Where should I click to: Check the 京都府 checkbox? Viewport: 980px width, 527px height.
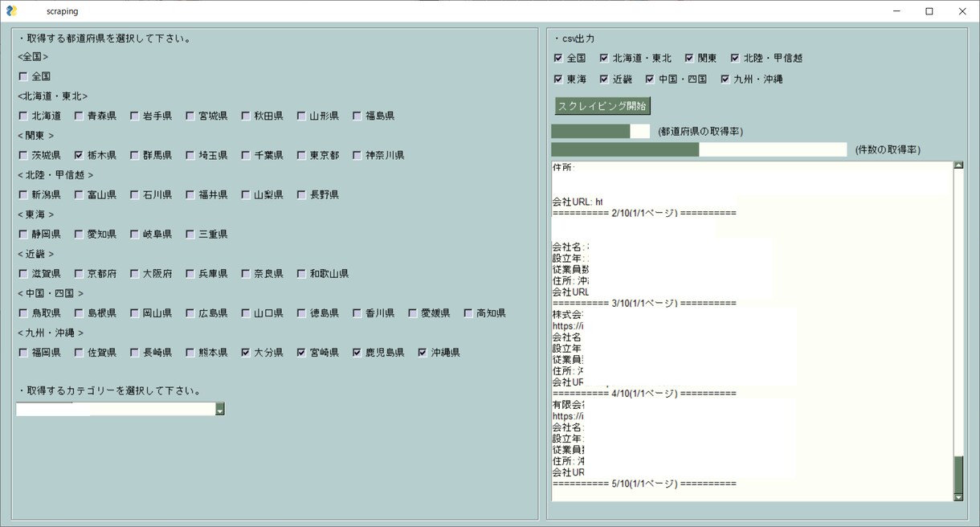point(79,273)
